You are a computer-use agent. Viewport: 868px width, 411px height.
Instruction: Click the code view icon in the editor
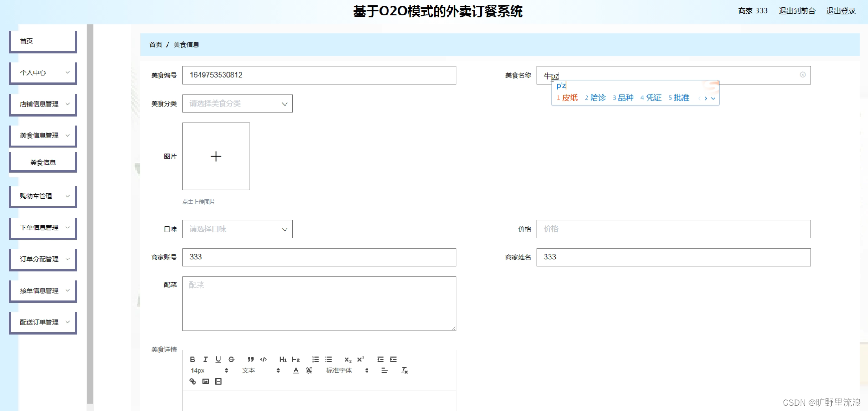click(x=264, y=359)
